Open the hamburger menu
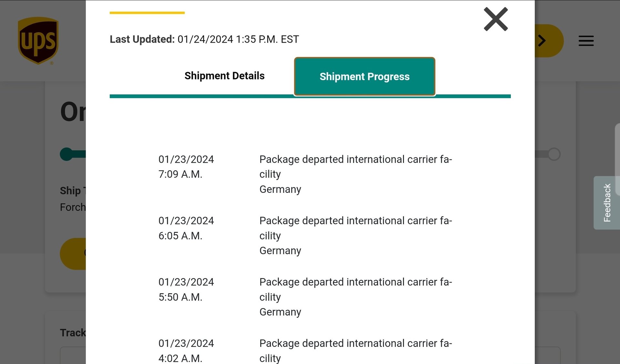This screenshot has width=620, height=364. tap(586, 41)
